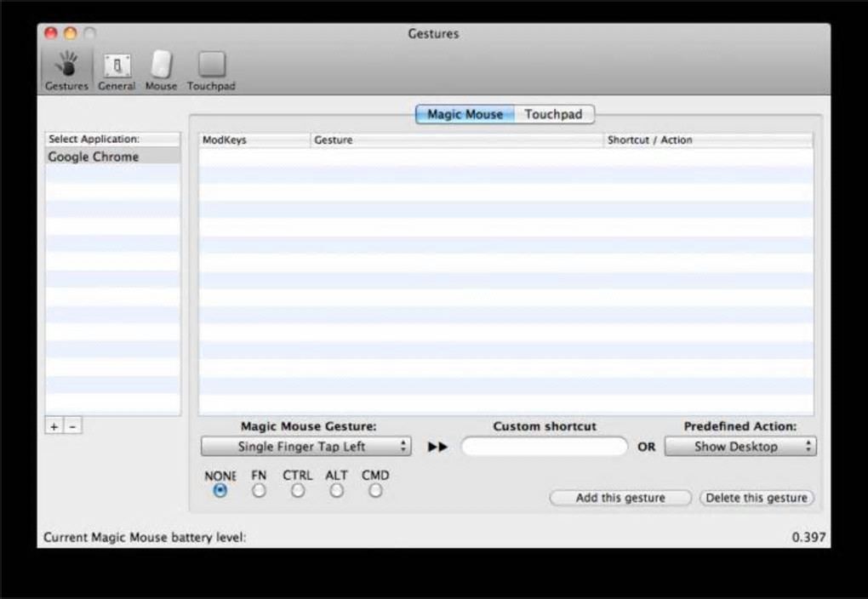Open the Gestures toolbar pane
The height and width of the screenshot is (599, 868).
[x=66, y=71]
